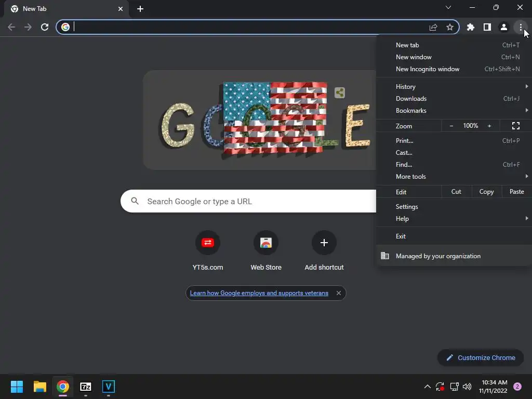The width and height of the screenshot is (532, 399).
Task: Expand the Help submenu
Action: coord(454,219)
